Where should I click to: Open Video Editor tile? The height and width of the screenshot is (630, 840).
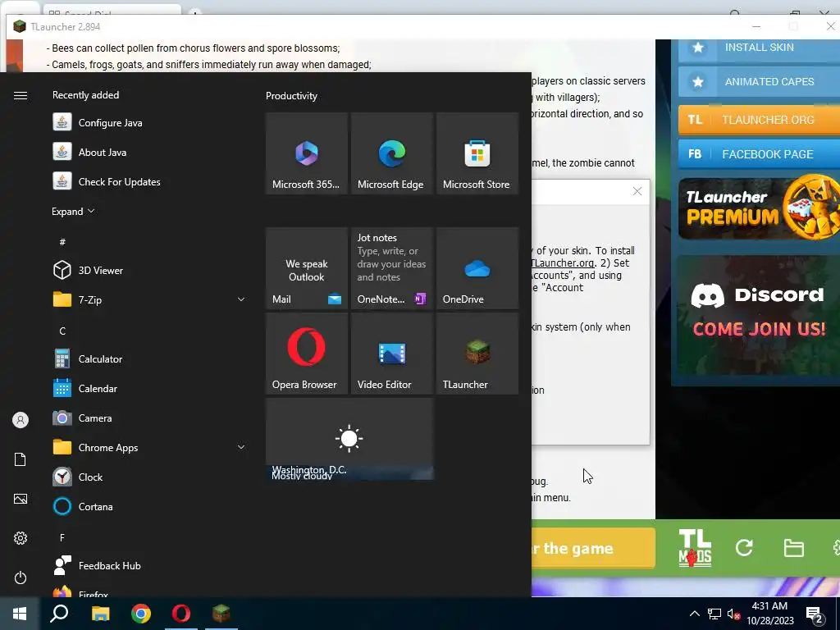[391, 354]
